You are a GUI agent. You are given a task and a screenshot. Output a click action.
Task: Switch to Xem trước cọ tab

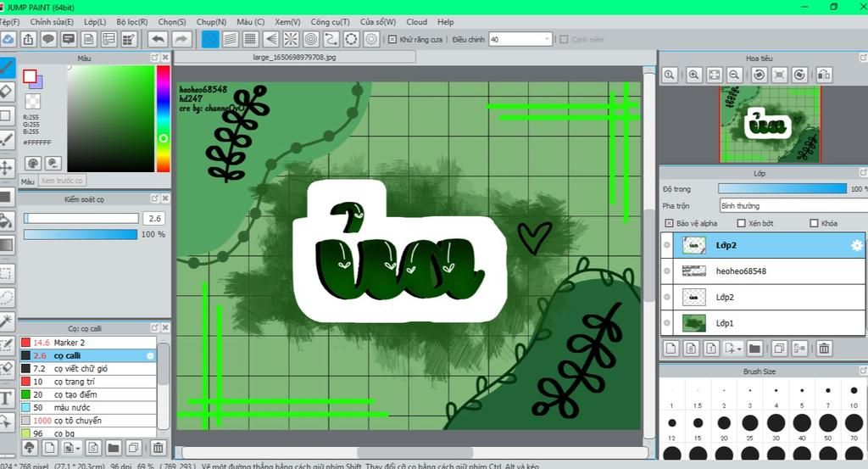pyautogui.click(x=61, y=181)
